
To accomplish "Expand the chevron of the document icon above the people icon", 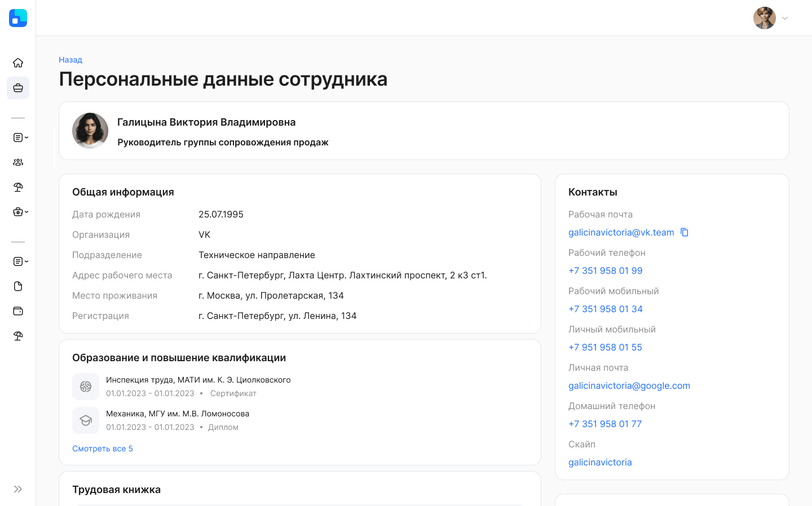I will 27,137.
